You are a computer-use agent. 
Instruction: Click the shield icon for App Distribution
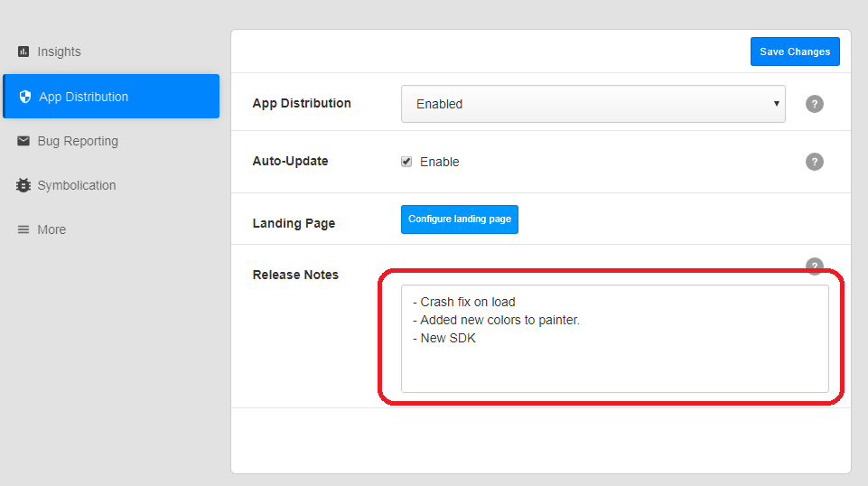25,97
